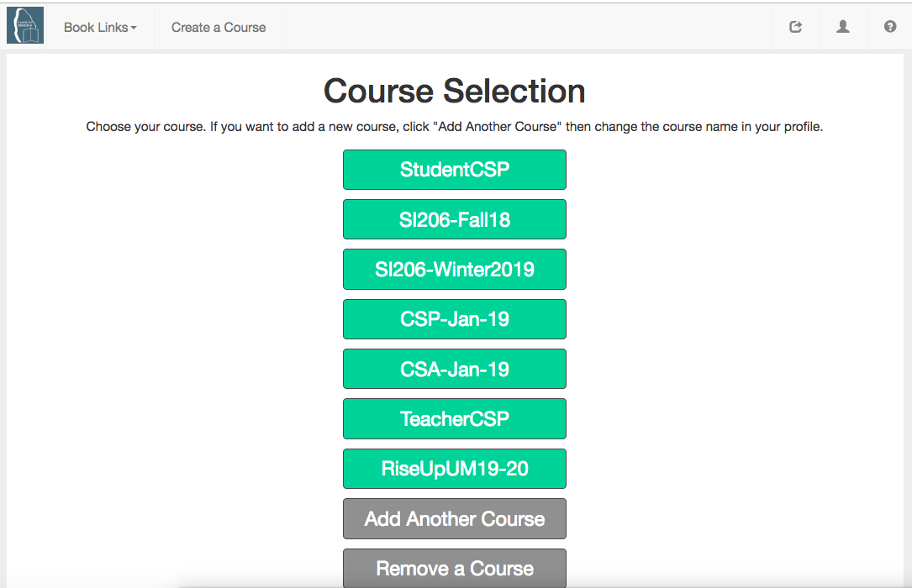912x588 pixels.
Task: Select the TeacherCSP course
Action: point(454,419)
